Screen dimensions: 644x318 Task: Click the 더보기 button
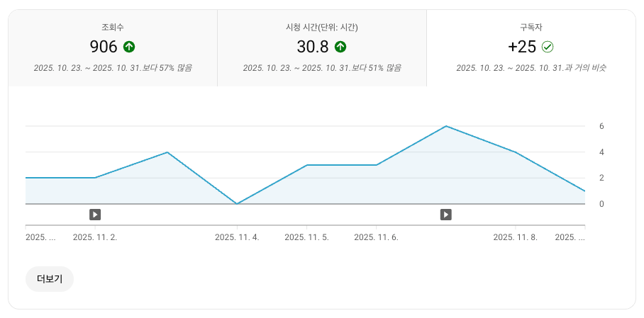[x=50, y=279]
